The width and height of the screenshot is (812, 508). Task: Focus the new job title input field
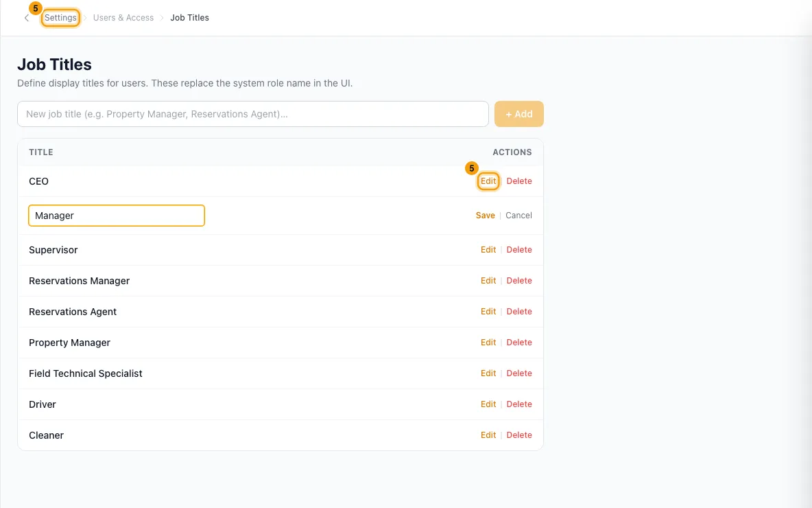point(252,114)
